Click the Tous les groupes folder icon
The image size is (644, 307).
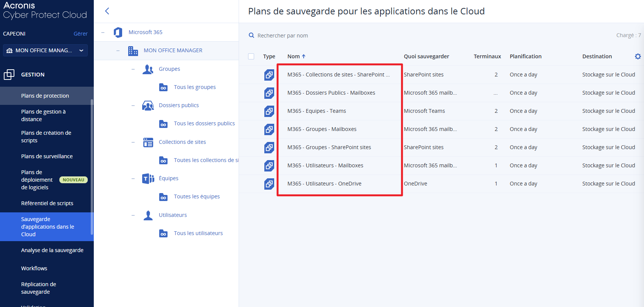coord(163,87)
